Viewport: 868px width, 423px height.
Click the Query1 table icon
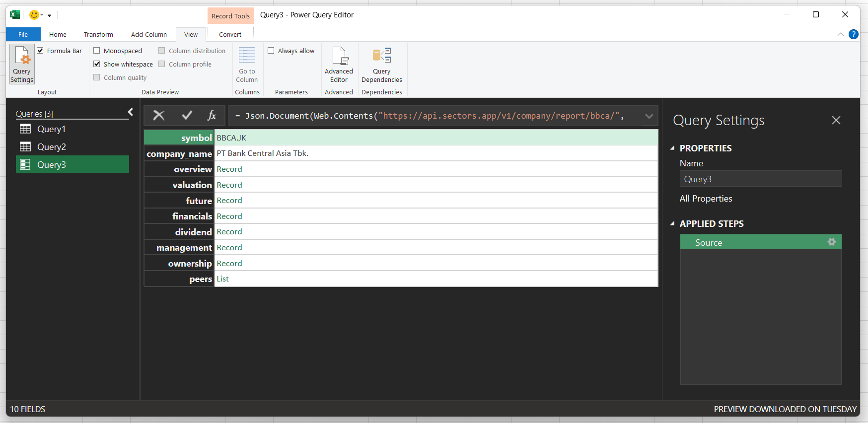point(25,129)
